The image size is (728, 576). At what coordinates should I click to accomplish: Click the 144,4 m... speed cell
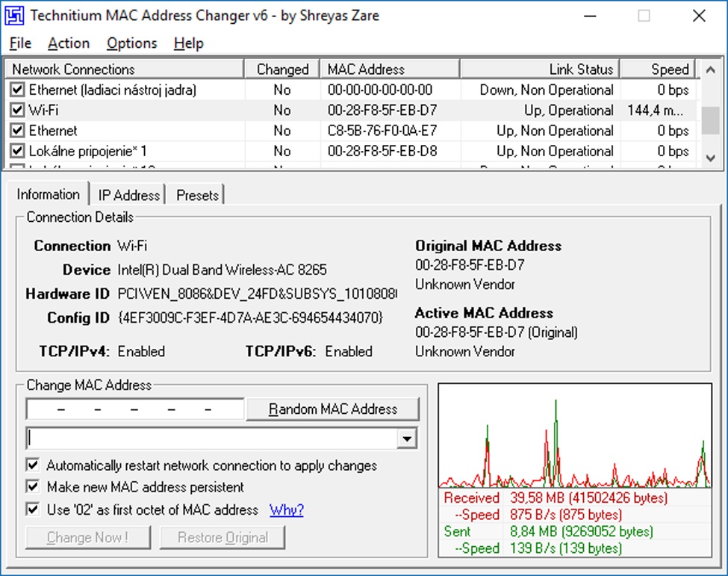[x=655, y=110]
